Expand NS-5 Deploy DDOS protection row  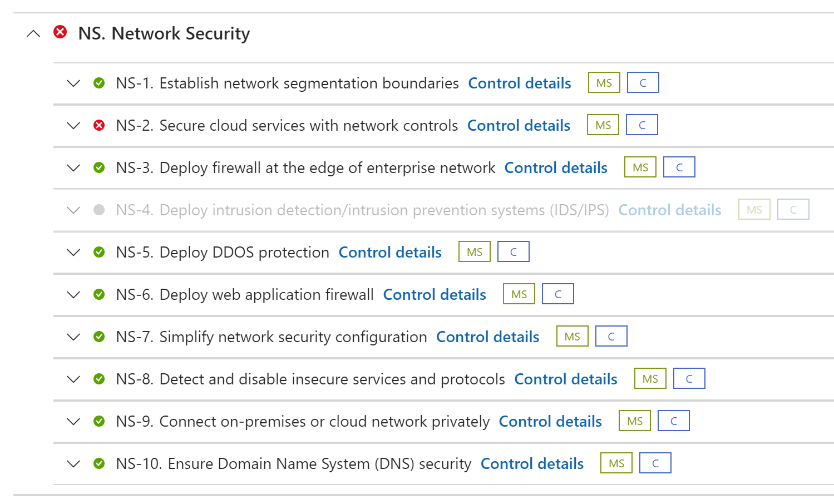pyautogui.click(x=73, y=252)
